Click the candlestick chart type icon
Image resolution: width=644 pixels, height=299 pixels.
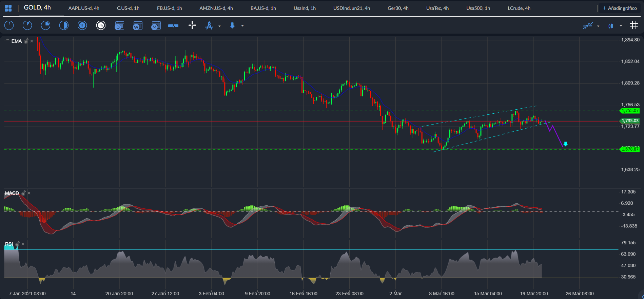pos(611,25)
